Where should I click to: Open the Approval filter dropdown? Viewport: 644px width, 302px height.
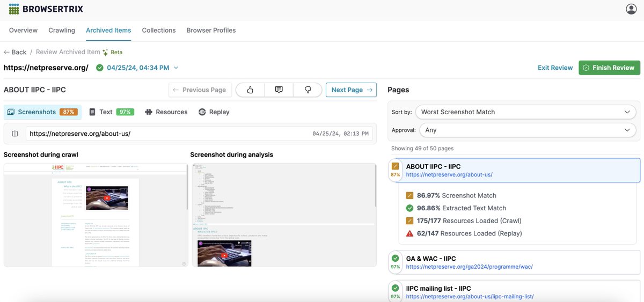tap(528, 130)
